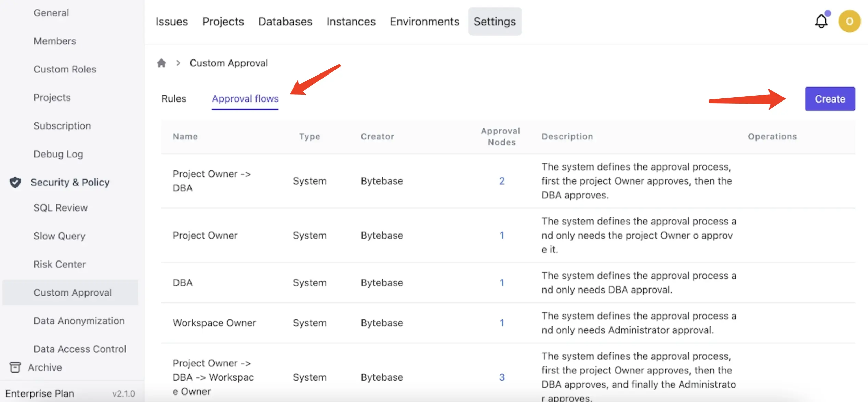The image size is (868, 402).
Task: Click approval nodes count 3 link
Action: pyautogui.click(x=501, y=377)
